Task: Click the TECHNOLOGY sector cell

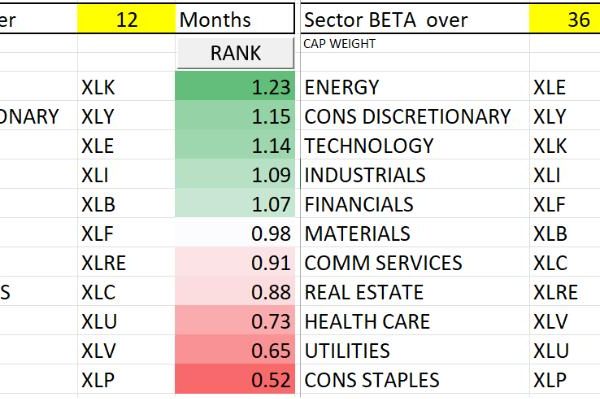Action: coord(415,145)
